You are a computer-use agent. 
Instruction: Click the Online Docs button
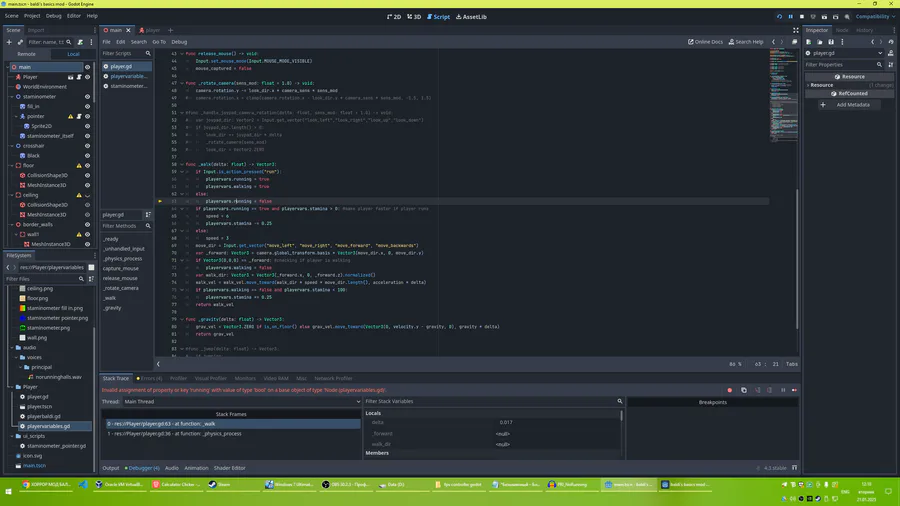tap(705, 42)
